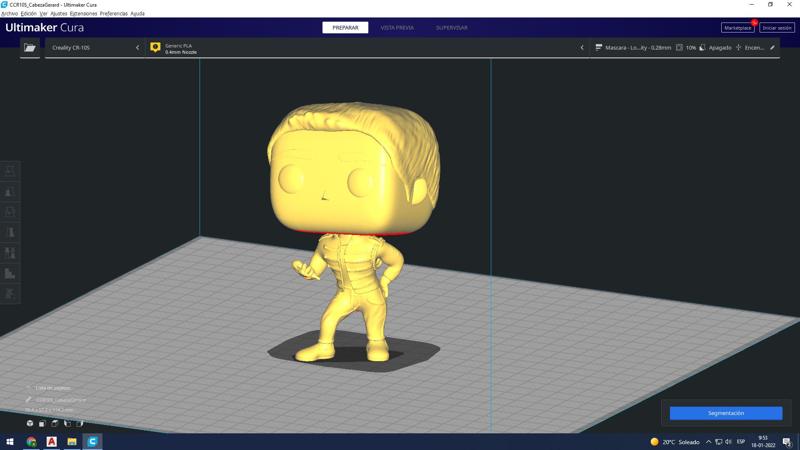800x450 pixels.
Task: Click the volume icon in system tray
Action: point(729,442)
